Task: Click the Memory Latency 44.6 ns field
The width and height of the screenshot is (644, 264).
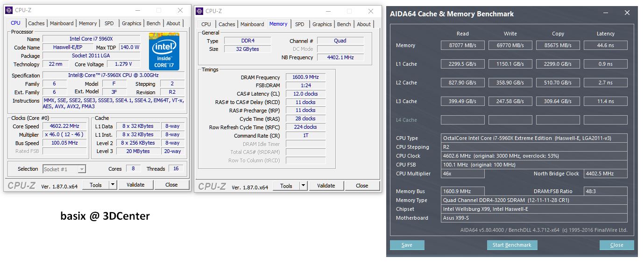Action: point(606,45)
